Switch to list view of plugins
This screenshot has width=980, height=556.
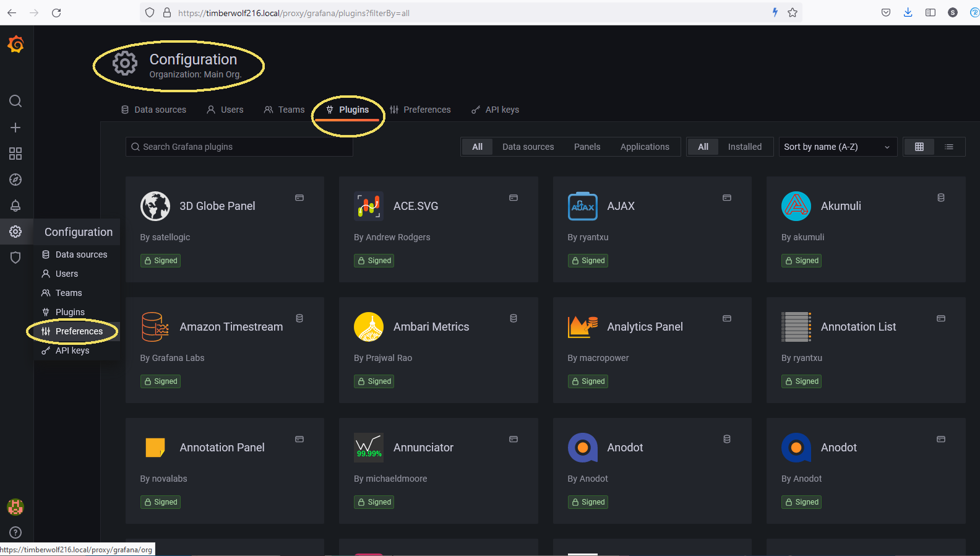tap(949, 147)
